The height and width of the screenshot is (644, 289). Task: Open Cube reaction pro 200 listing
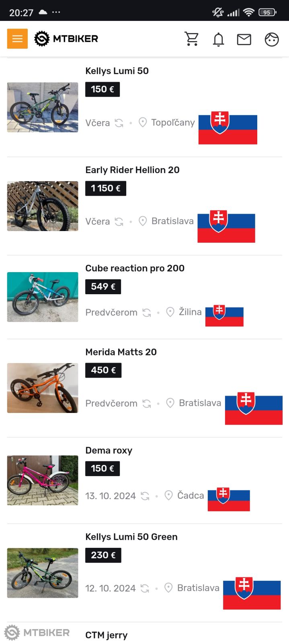(135, 268)
